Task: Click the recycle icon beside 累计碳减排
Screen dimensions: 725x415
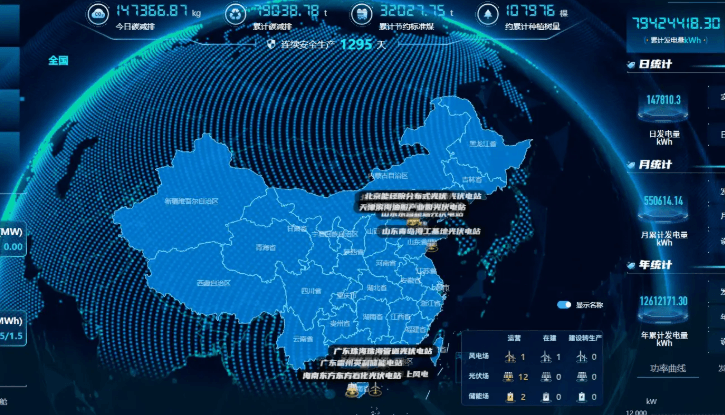Action: point(235,14)
